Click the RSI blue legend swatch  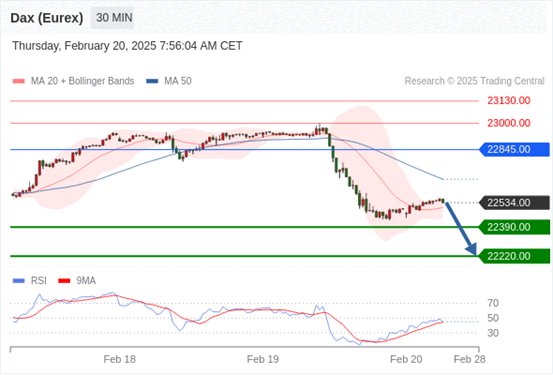[19, 281]
